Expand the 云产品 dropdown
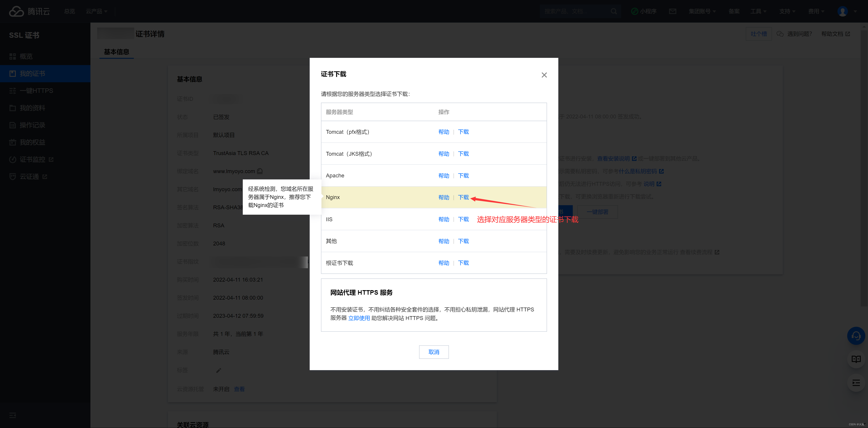868x428 pixels. click(x=96, y=11)
